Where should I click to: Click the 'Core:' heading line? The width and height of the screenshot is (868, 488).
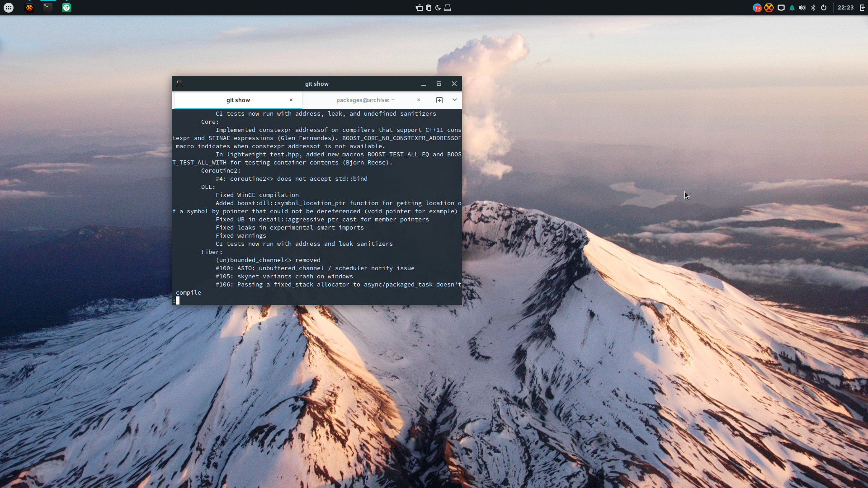point(210,122)
